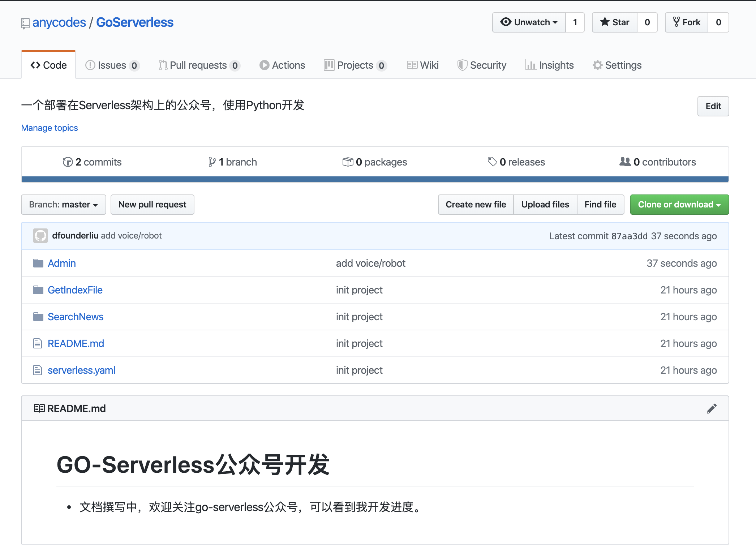The height and width of the screenshot is (553, 756).
Task: Click the blue language breakdown bar
Action: click(x=375, y=179)
